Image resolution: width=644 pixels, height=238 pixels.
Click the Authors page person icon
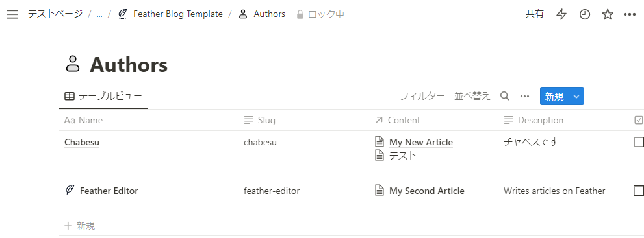(73, 65)
